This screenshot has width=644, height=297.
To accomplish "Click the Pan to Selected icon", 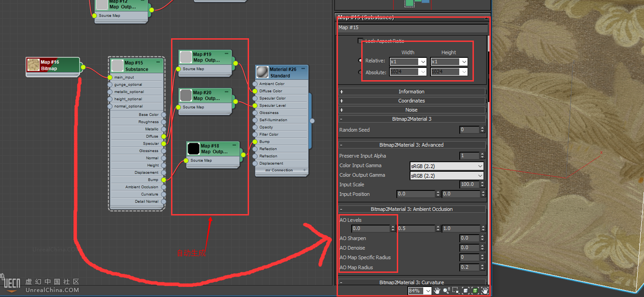I will click(485, 291).
